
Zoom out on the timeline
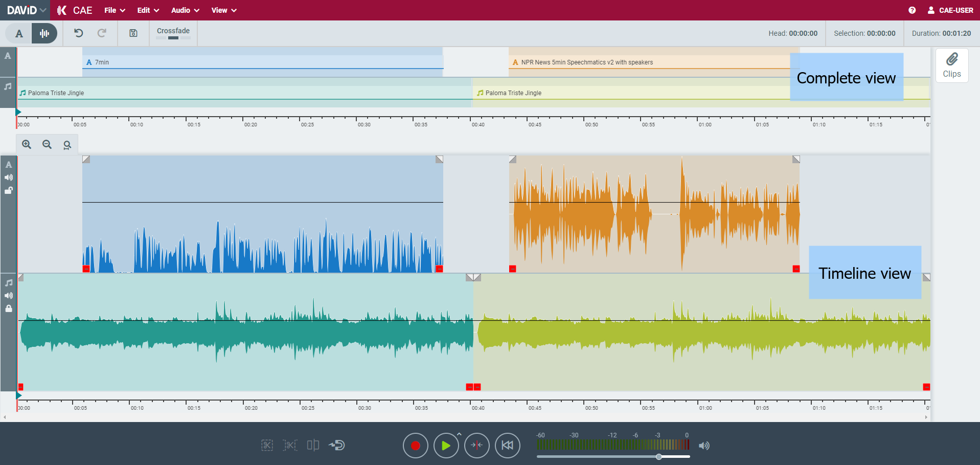click(x=47, y=144)
